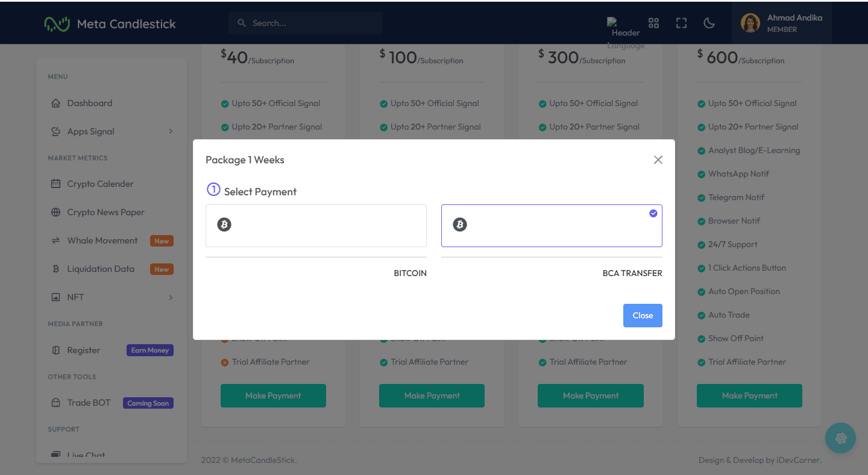
Task: Click the Ahmad Andika name label
Action: point(794,17)
